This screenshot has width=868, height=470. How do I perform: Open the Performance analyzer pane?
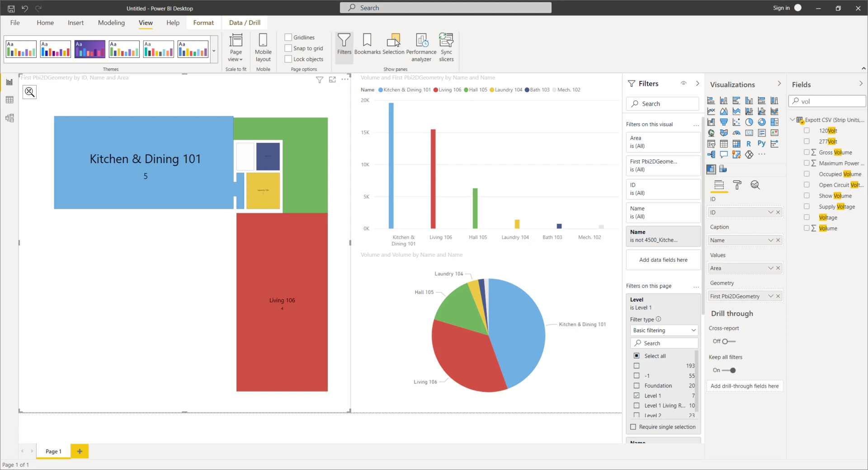pos(421,47)
